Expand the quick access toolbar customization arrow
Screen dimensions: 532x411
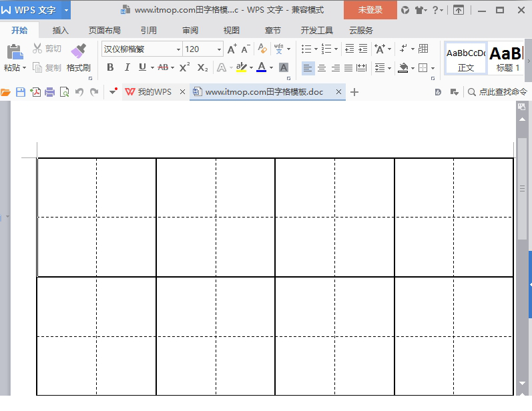tap(113, 91)
